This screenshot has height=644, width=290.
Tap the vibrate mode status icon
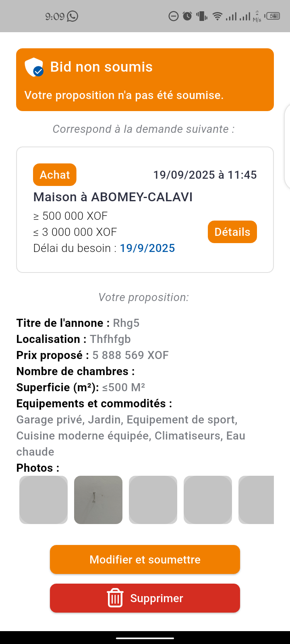pos(201,17)
